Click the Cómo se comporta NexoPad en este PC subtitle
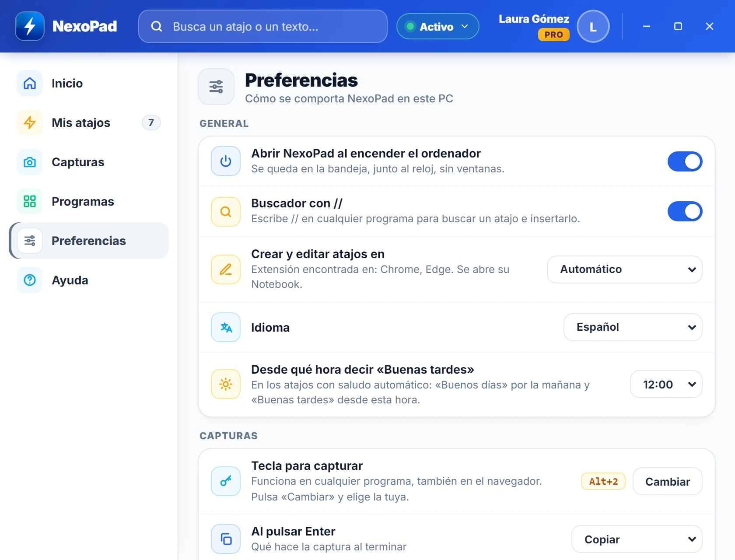This screenshot has width=735, height=560. click(349, 98)
